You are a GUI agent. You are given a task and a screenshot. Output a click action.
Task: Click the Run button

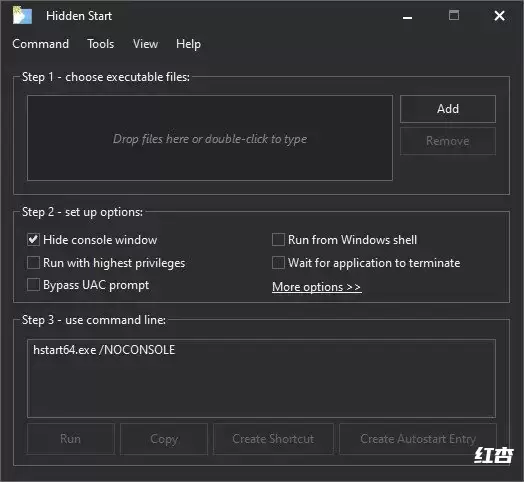71,439
